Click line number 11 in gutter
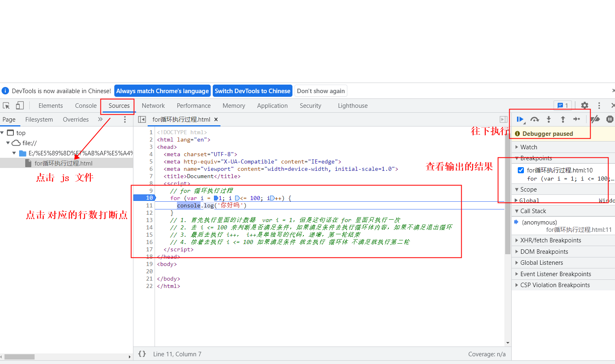Image resolution: width=615 pixels, height=364 pixels. coord(149,205)
